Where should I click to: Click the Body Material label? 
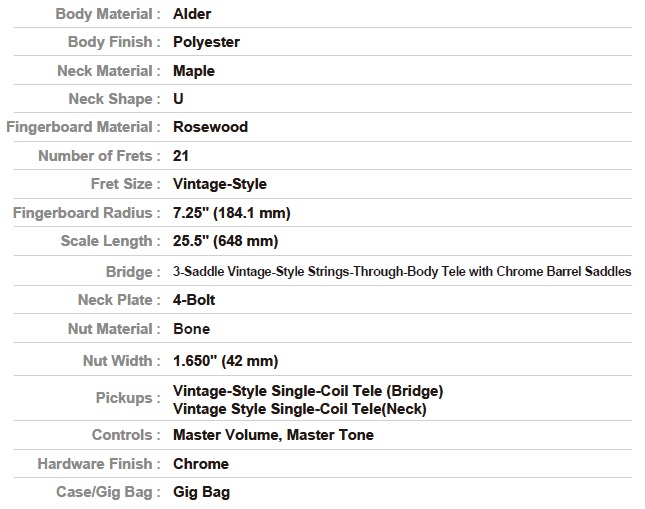[x=108, y=14]
